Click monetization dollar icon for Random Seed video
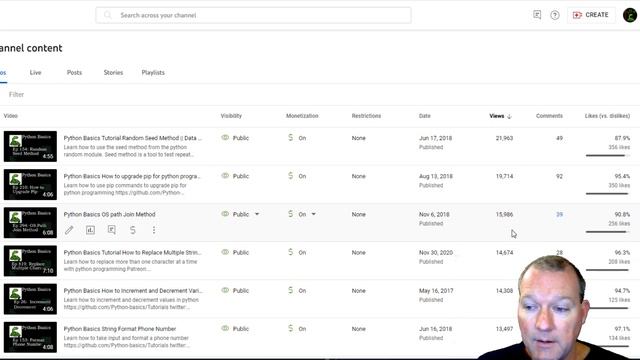640x360 pixels. click(x=291, y=138)
